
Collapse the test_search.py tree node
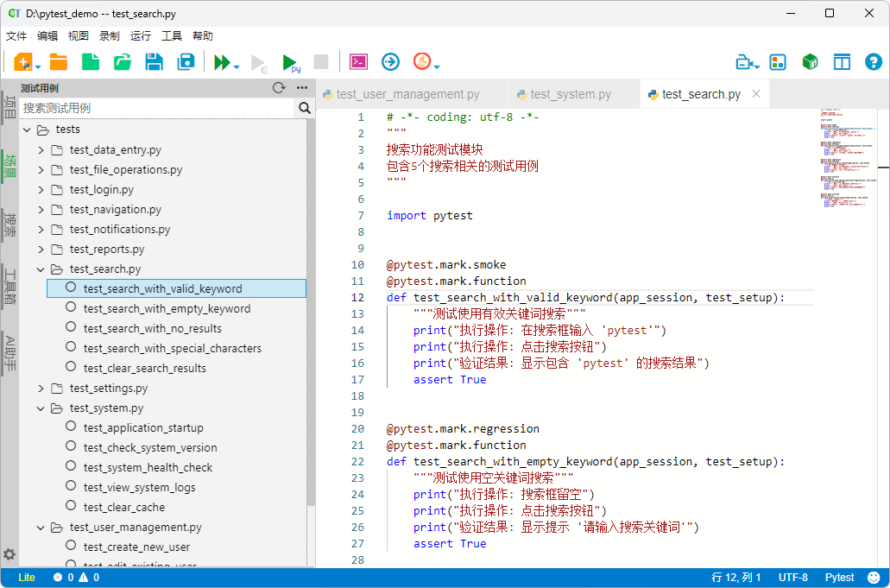click(41, 269)
